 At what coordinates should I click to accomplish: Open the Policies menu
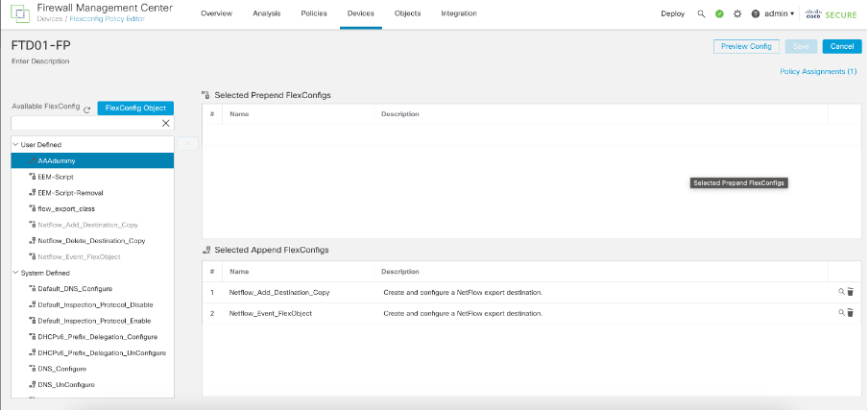point(314,13)
